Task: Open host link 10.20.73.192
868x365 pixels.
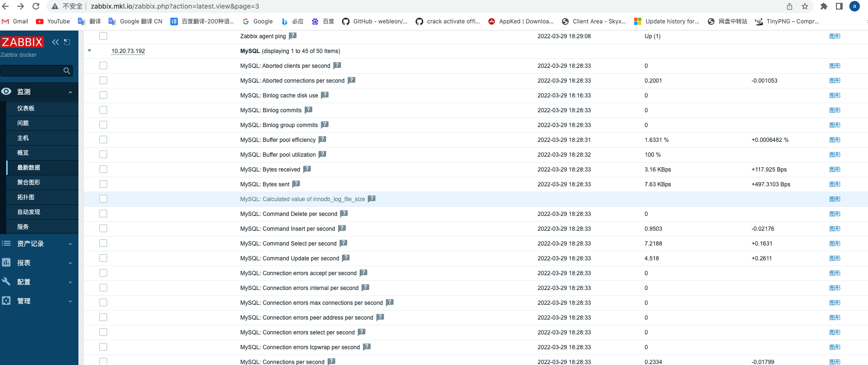Action: point(128,51)
